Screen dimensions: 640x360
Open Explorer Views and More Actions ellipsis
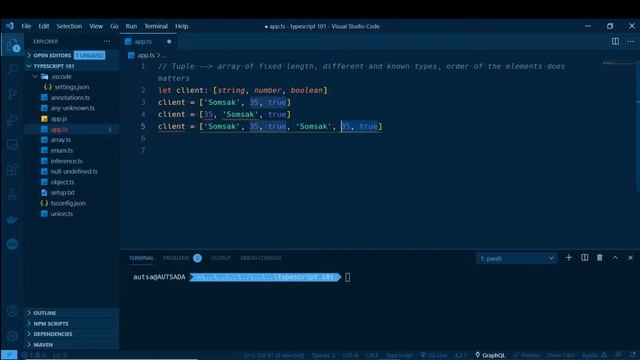click(x=107, y=41)
